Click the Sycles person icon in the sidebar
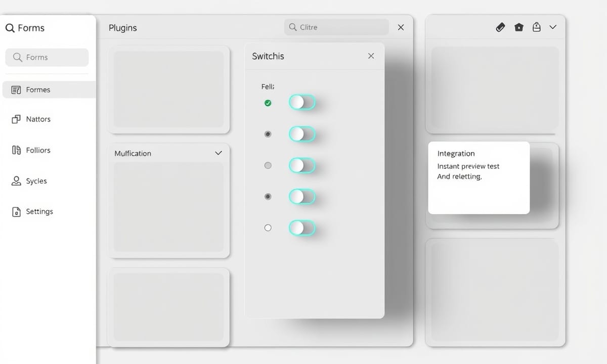 click(x=16, y=181)
